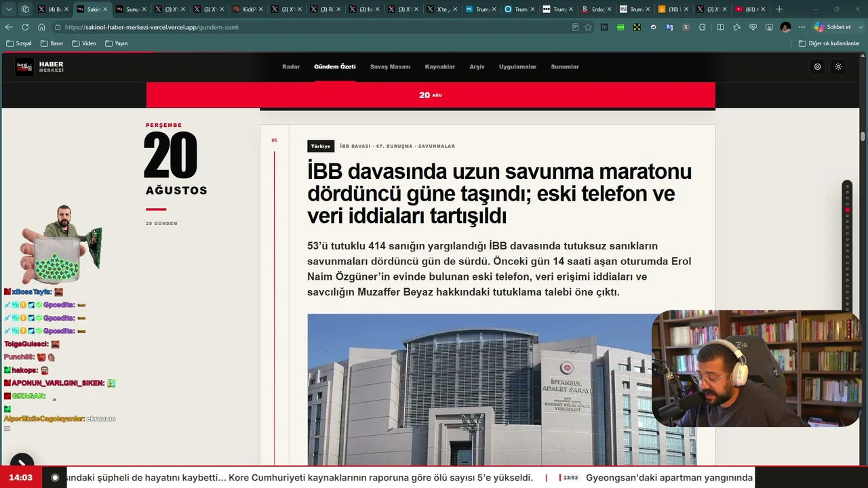This screenshot has height=488, width=868.
Task: Open the gray S extension icon
Action: click(x=686, y=27)
